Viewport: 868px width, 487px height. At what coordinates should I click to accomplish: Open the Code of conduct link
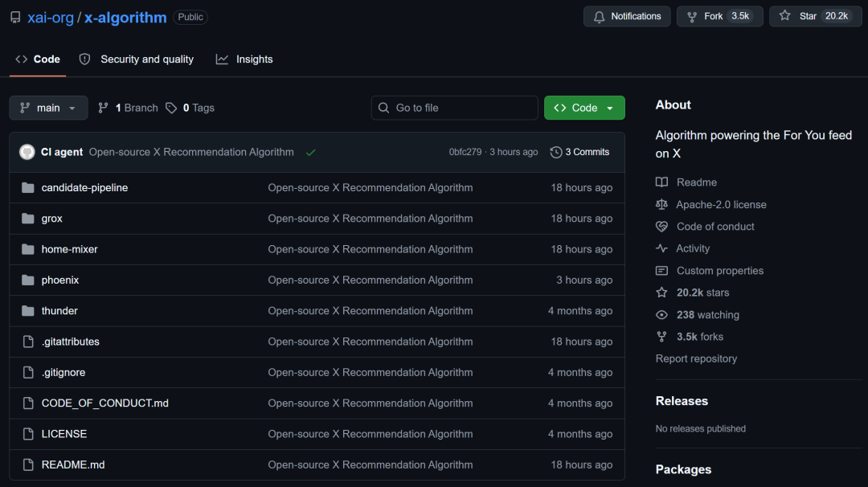pos(715,227)
